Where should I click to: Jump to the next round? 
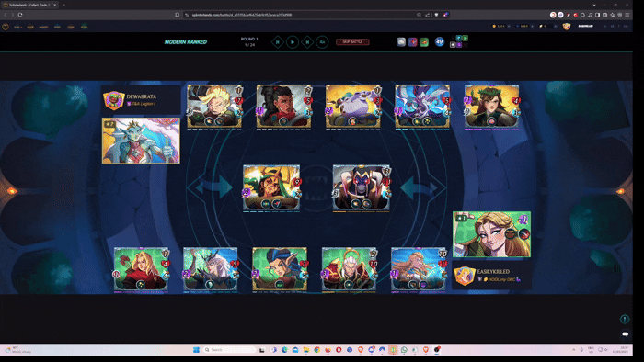(307, 42)
